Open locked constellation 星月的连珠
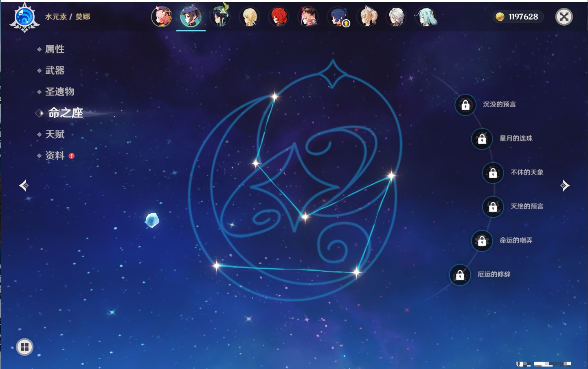This screenshot has height=369, width=588. [482, 139]
